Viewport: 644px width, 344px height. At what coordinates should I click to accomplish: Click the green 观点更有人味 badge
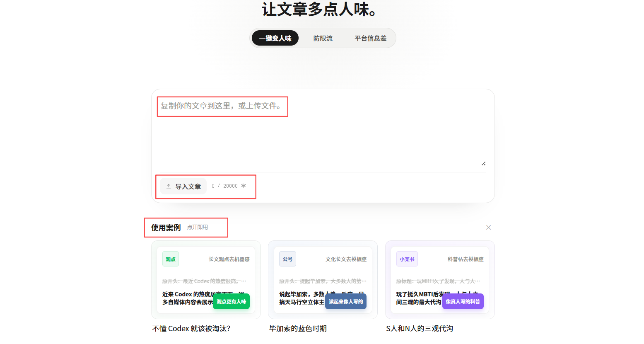[231, 301]
